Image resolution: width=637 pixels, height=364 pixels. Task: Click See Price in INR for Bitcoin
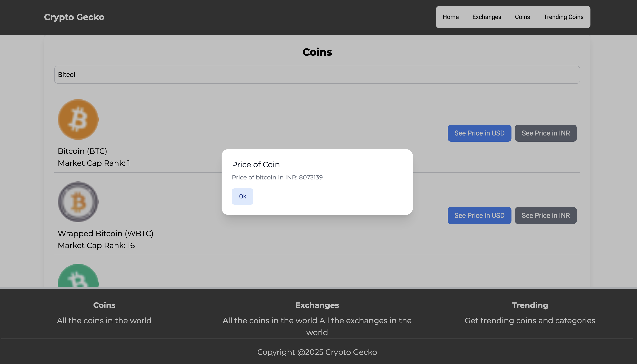coord(545,133)
